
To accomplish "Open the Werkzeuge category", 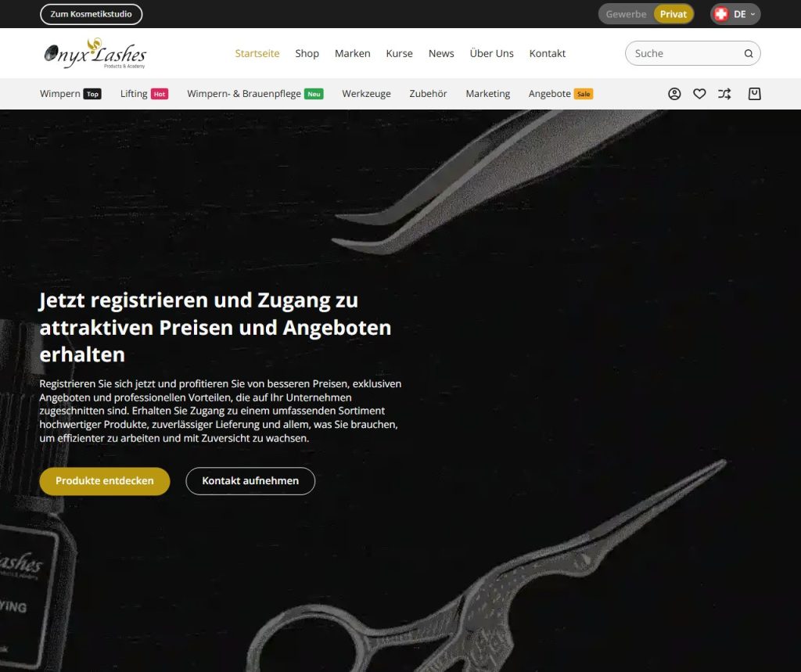I will (366, 94).
